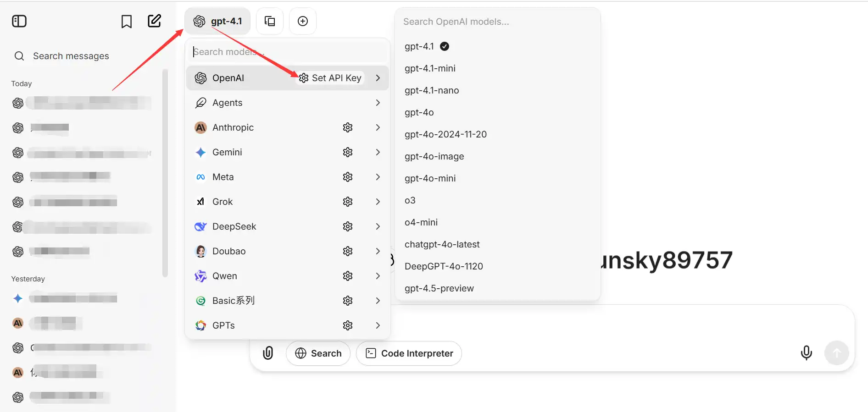Screen dimensions: 868x412
Task: Open the Agents menu entry
Action: (x=288, y=103)
